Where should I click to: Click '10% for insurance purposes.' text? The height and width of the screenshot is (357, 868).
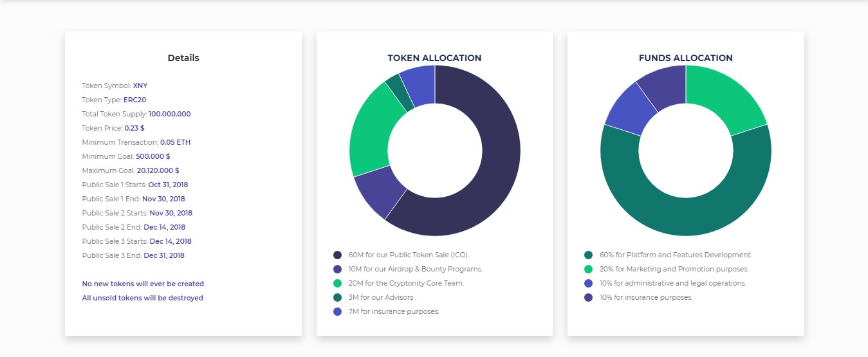(646, 297)
